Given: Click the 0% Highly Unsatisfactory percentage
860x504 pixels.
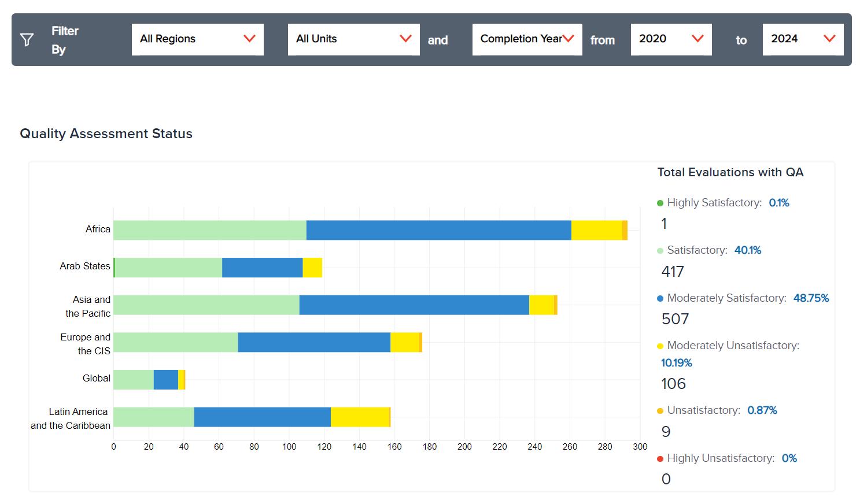Looking at the screenshot, I should coord(789,458).
